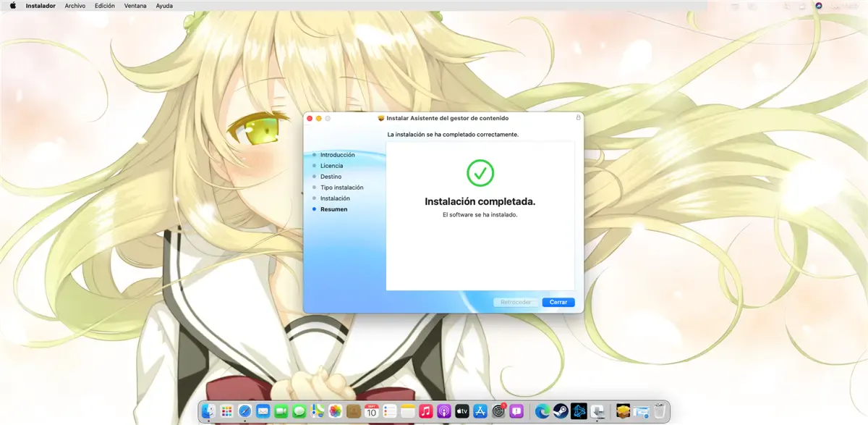Open the Ventana menu
868x425 pixels.
[x=135, y=5]
